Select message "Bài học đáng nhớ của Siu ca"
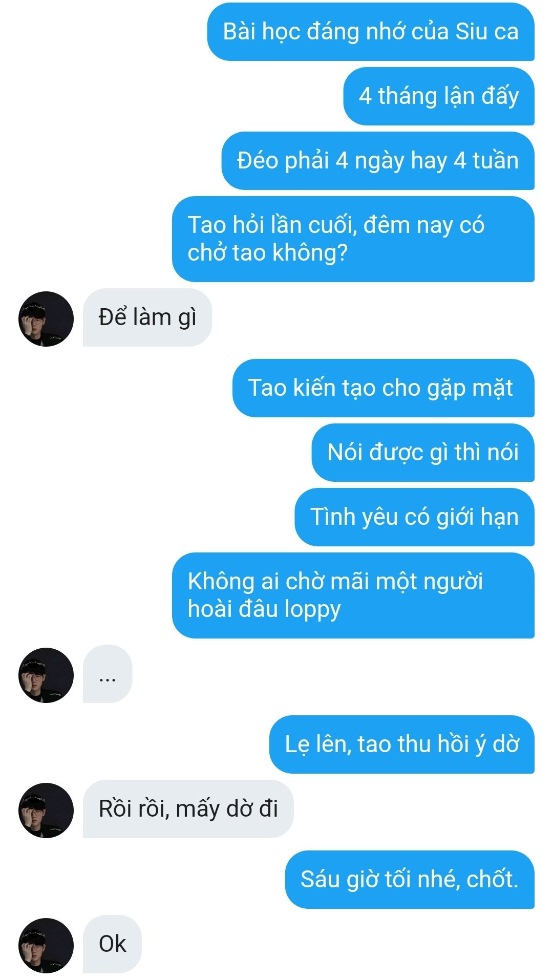Viewport: 553px width, 980px height. click(371, 32)
